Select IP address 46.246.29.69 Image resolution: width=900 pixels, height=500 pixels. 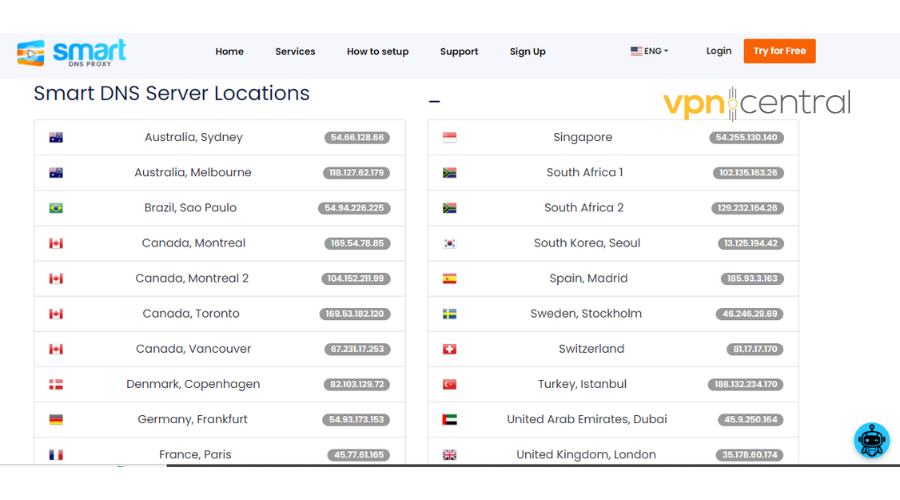[x=750, y=314]
